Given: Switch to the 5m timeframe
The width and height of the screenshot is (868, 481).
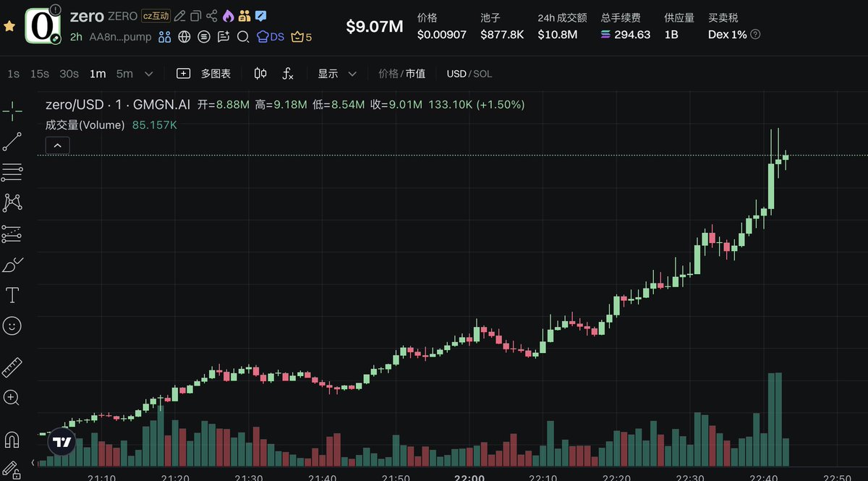Looking at the screenshot, I should click(124, 74).
